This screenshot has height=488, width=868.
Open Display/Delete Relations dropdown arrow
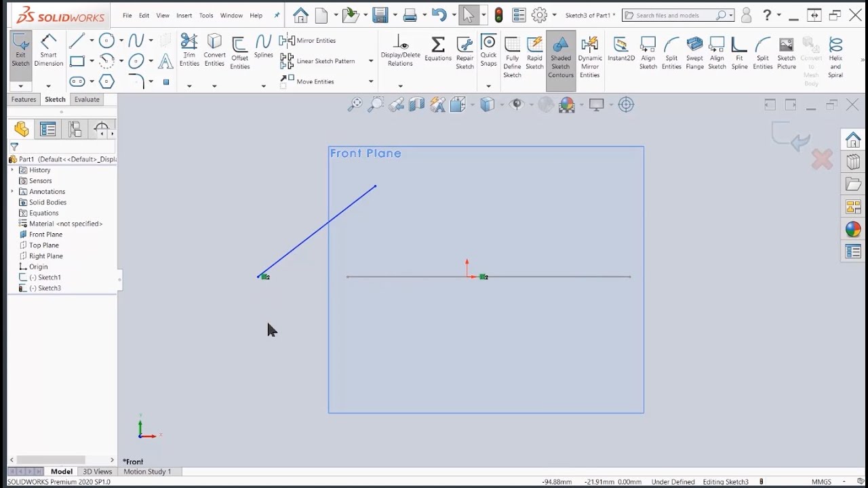pyautogui.click(x=400, y=86)
